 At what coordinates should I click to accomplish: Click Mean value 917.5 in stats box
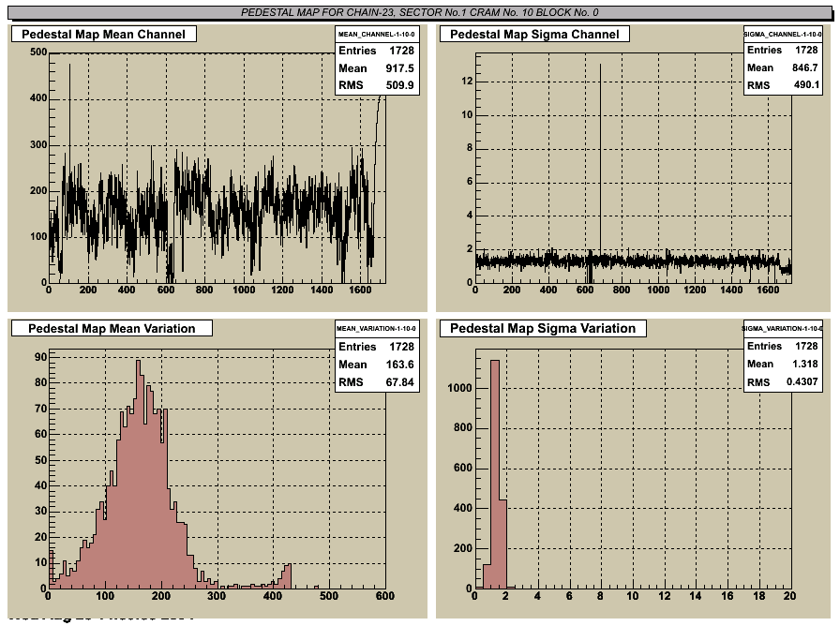coord(399,68)
